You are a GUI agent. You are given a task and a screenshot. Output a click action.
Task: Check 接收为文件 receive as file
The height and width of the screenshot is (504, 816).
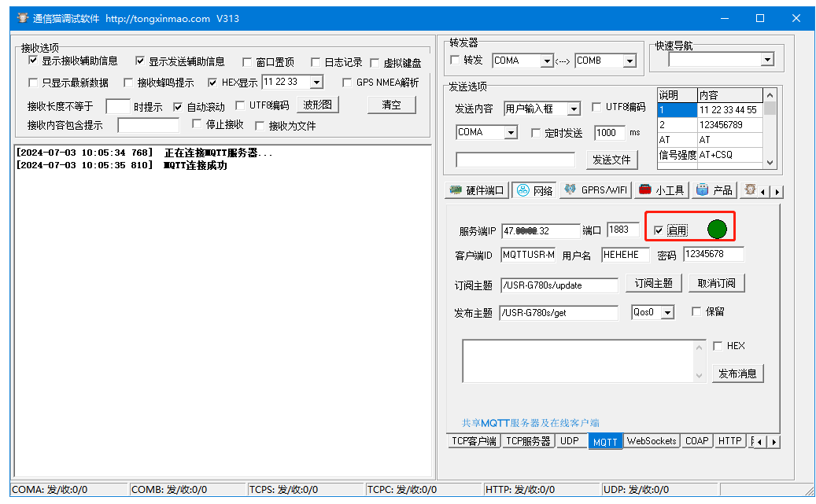(x=260, y=126)
